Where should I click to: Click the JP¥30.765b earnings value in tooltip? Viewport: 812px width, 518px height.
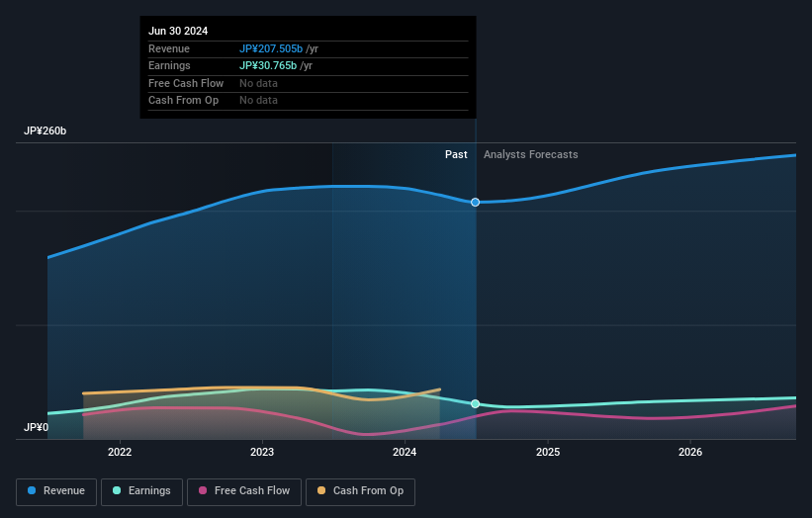(x=268, y=65)
